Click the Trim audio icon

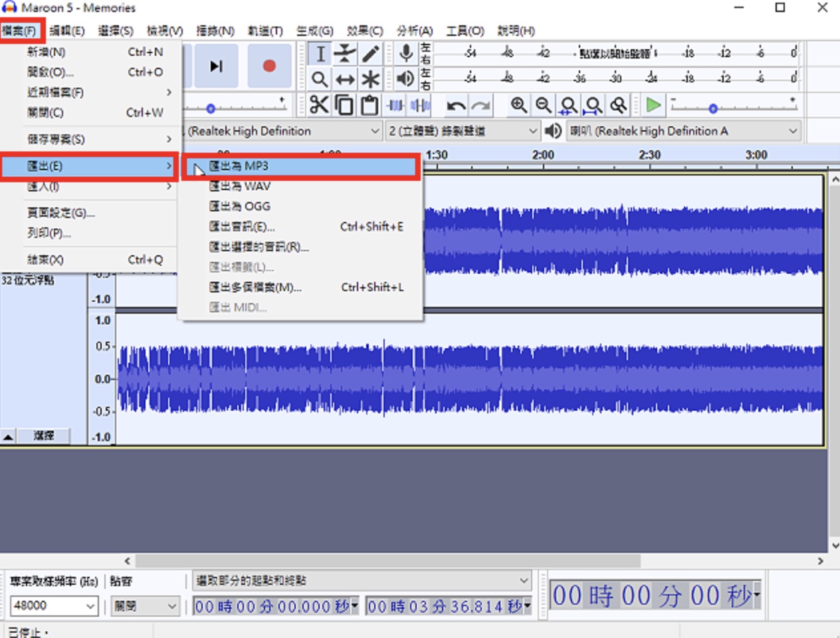pos(395,105)
